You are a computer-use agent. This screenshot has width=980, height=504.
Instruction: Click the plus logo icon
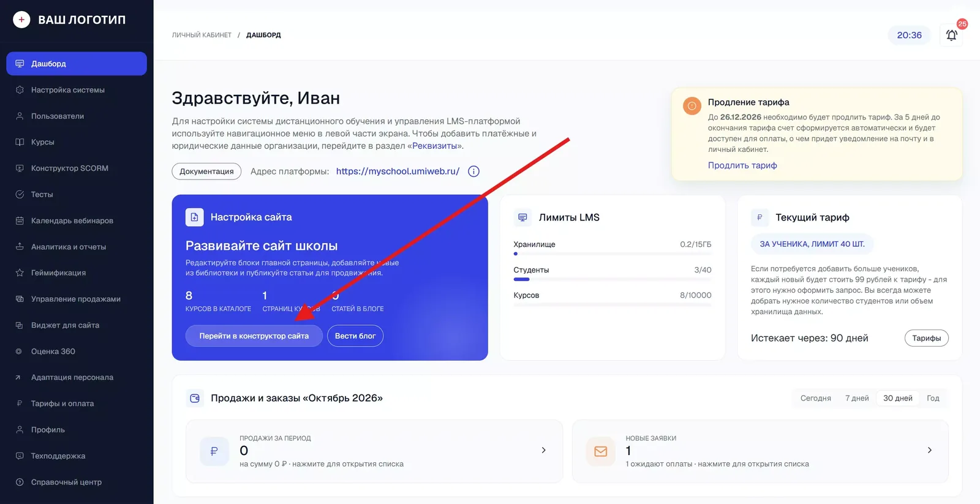tap(21, 20)
